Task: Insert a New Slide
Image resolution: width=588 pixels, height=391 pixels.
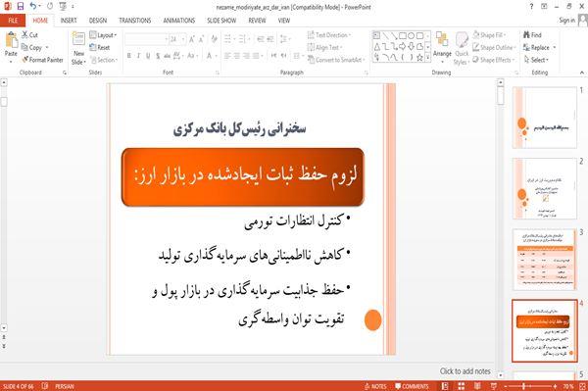Action: click(78, 49)
